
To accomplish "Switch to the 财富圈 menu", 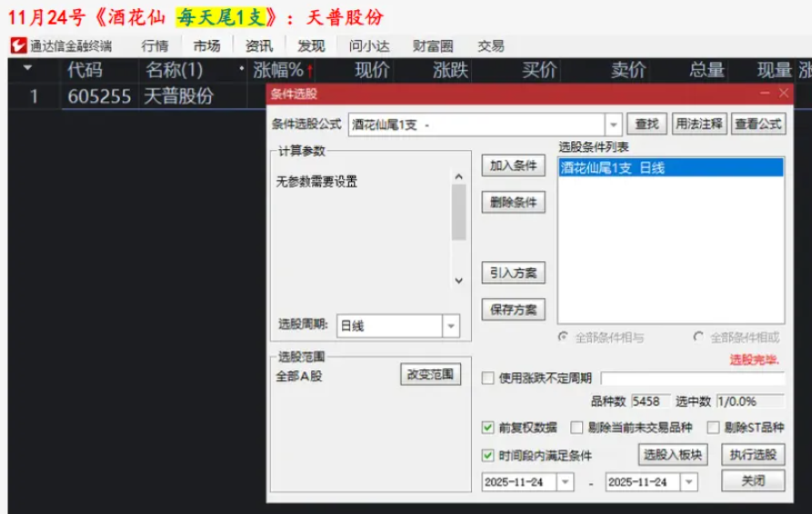I will [x=433, y=45].
